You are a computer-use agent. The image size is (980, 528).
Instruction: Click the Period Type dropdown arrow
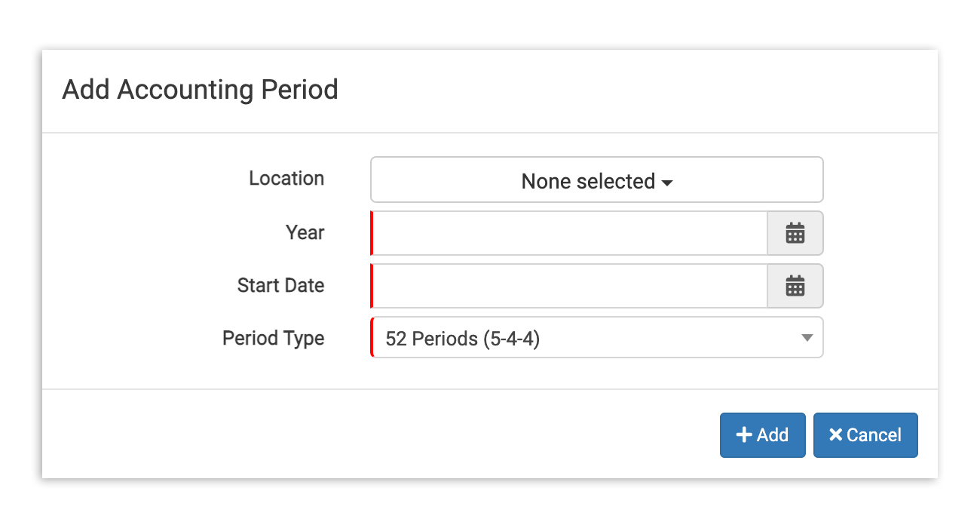[807, 338]
